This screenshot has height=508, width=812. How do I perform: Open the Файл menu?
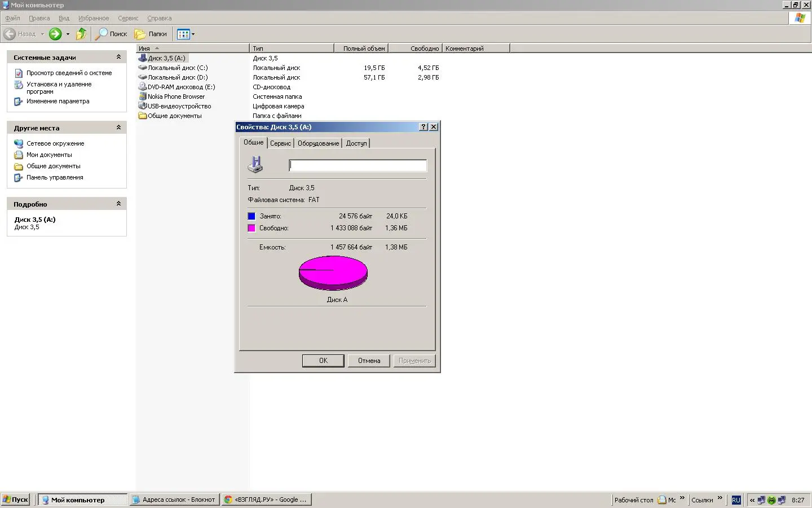click(x=12, y=18)
